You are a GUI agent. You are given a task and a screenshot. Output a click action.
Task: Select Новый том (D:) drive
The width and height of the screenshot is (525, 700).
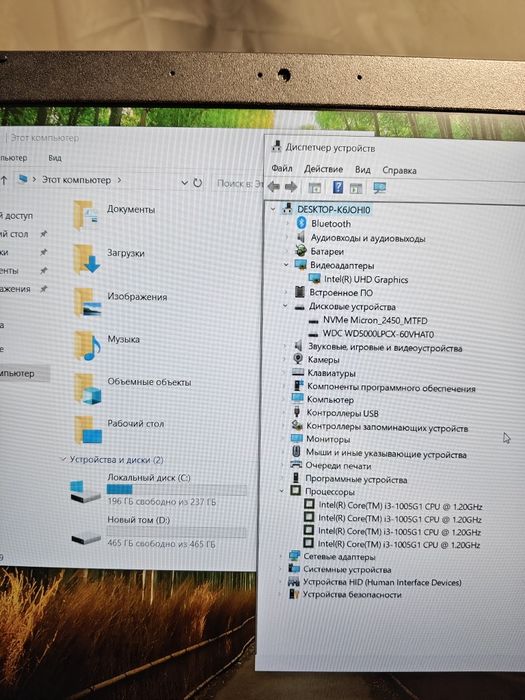[138, 520]
